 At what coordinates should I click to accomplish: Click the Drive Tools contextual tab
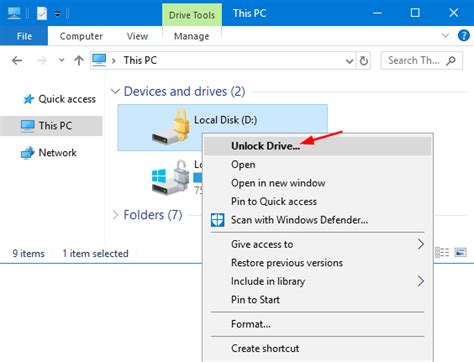192,15
